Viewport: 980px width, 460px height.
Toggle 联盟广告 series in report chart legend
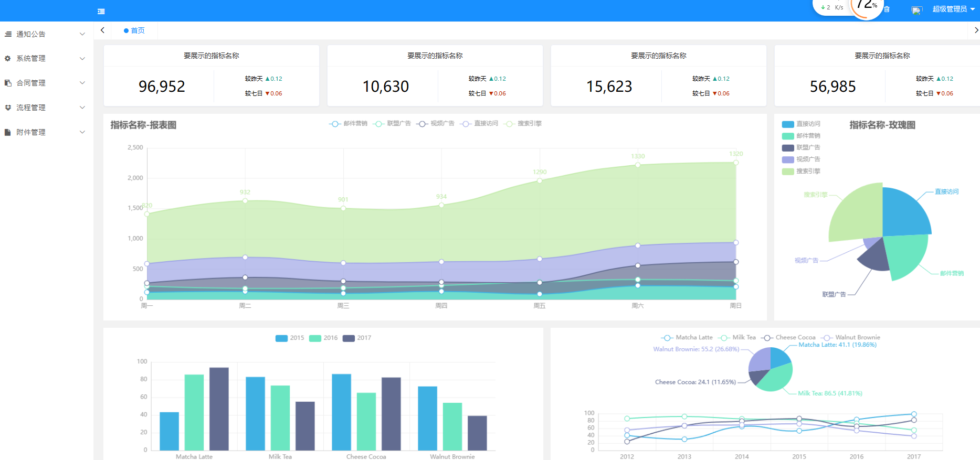pos(392,124)
